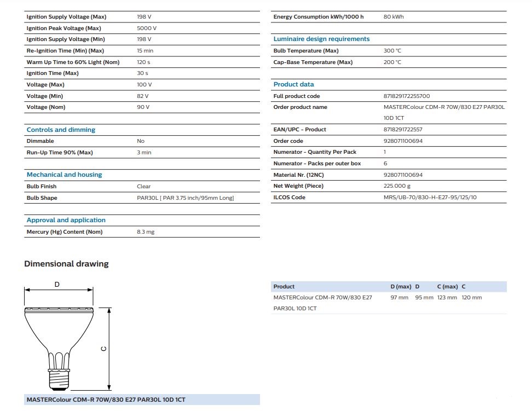Select the 300 °C bulb temperature value

coord(392,50)
